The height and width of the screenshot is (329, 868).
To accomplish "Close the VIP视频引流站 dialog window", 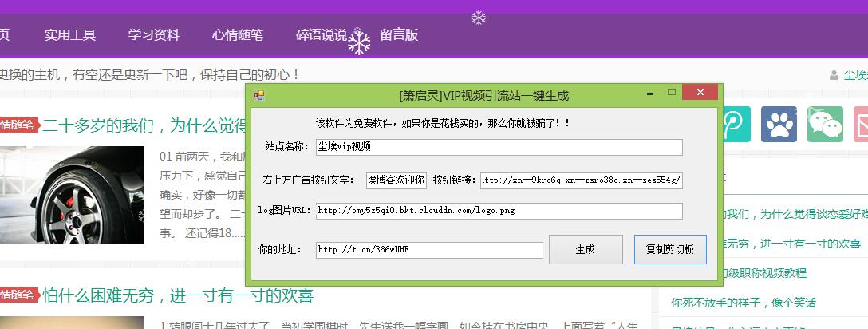I will (700, 93).
